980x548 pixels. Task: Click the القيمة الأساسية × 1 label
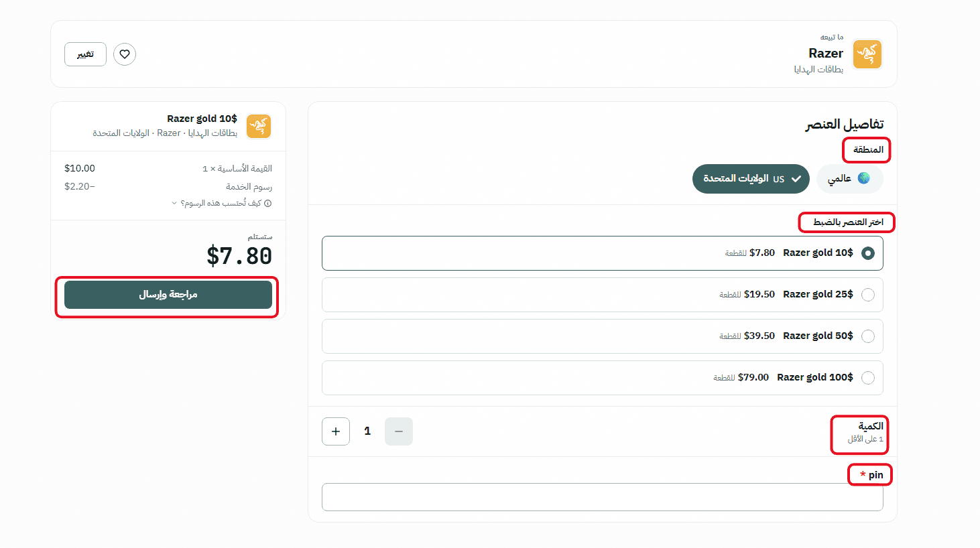[x=237, y=169]
